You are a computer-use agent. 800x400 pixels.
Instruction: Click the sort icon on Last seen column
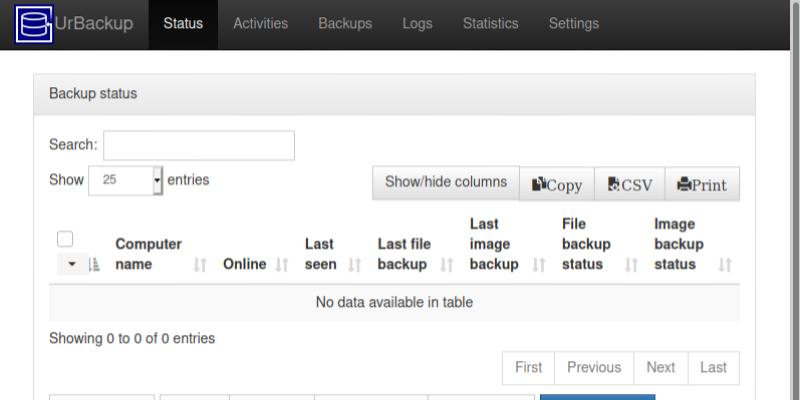[x=354, y=265]
